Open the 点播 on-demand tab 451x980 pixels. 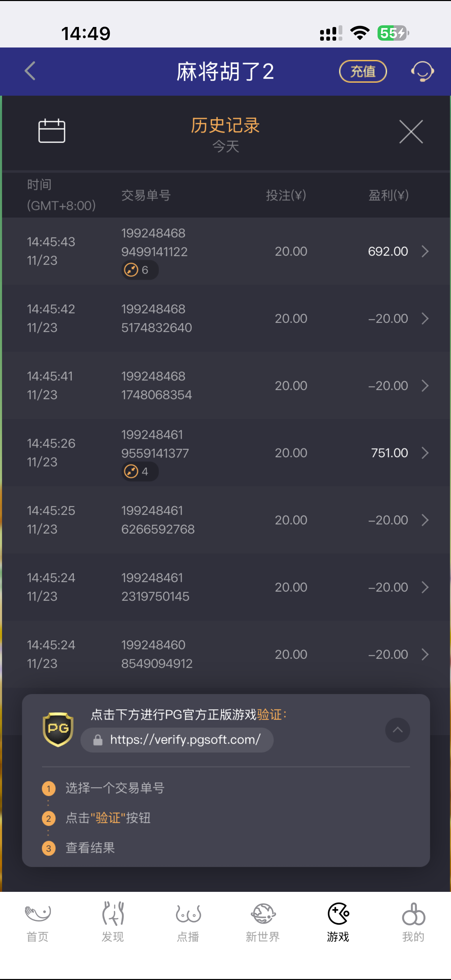[188, 922]
